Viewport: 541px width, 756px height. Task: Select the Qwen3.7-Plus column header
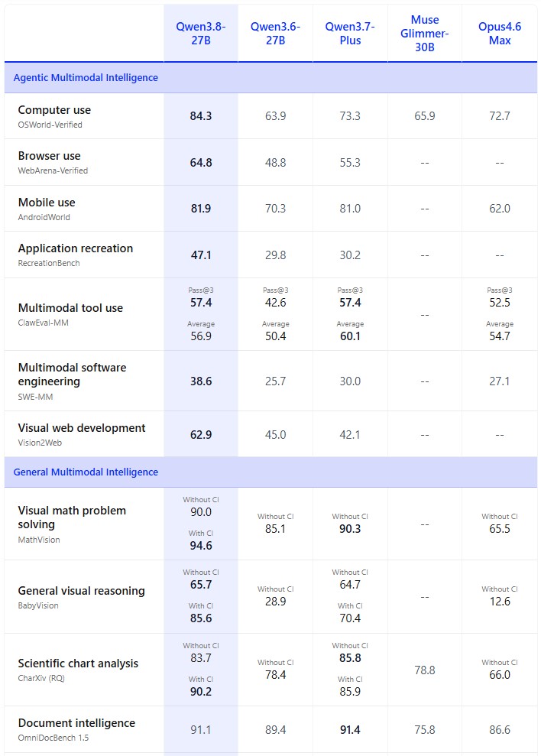tap(350, 34)
